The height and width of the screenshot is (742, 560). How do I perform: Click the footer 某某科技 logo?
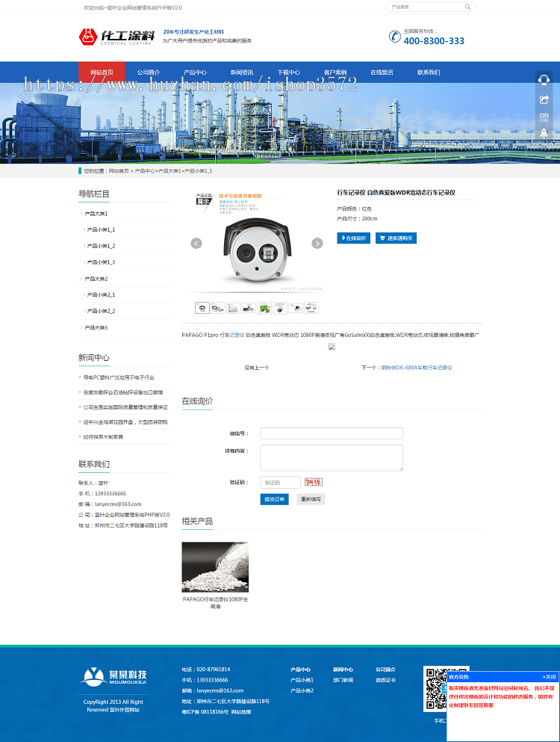[x=113, y=677]
